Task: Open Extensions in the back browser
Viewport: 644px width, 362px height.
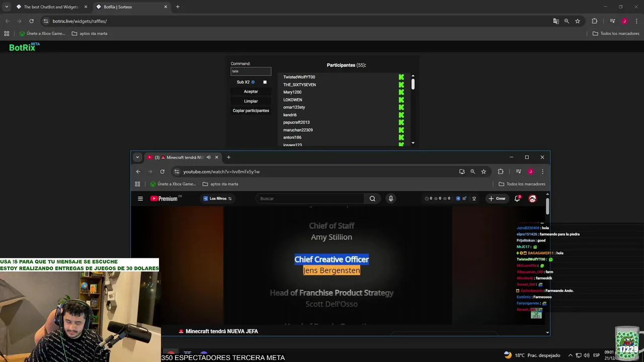Action: click(x=594, y=21)
